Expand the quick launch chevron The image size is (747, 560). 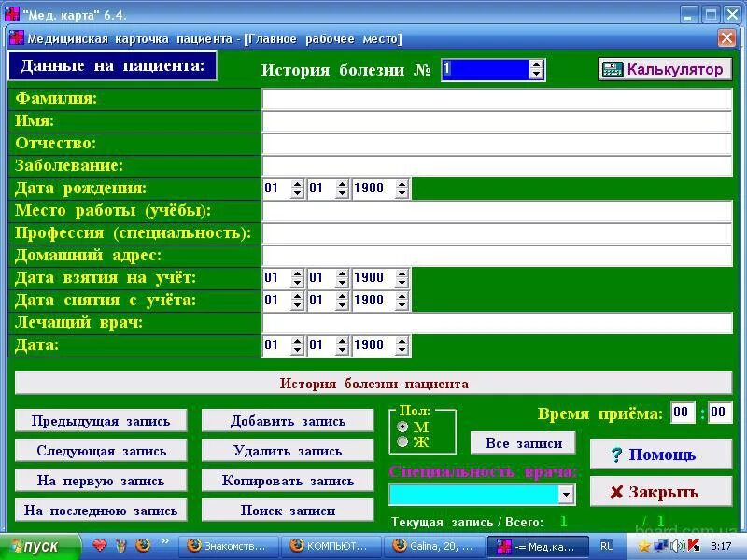click(x=165, y=541)
